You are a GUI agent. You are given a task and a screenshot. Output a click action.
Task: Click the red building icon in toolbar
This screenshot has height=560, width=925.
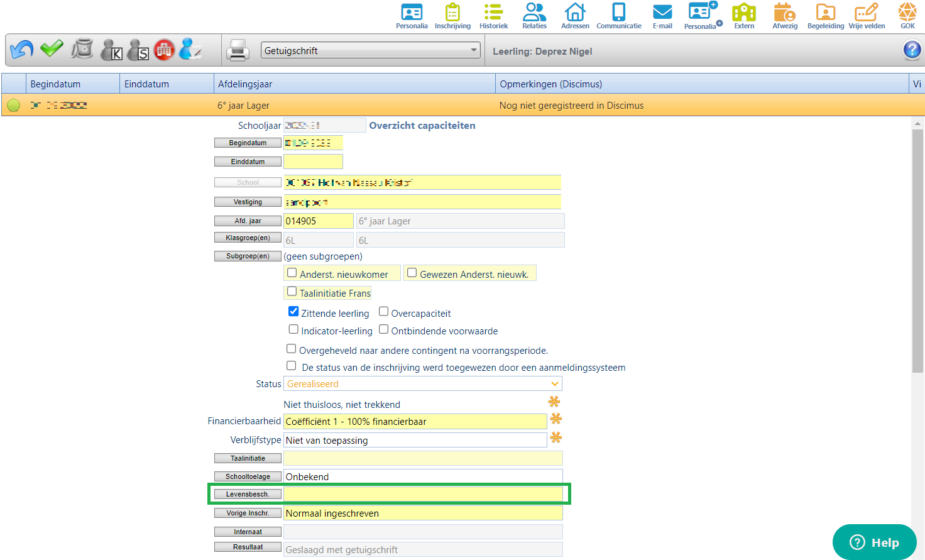pos(164,50)
